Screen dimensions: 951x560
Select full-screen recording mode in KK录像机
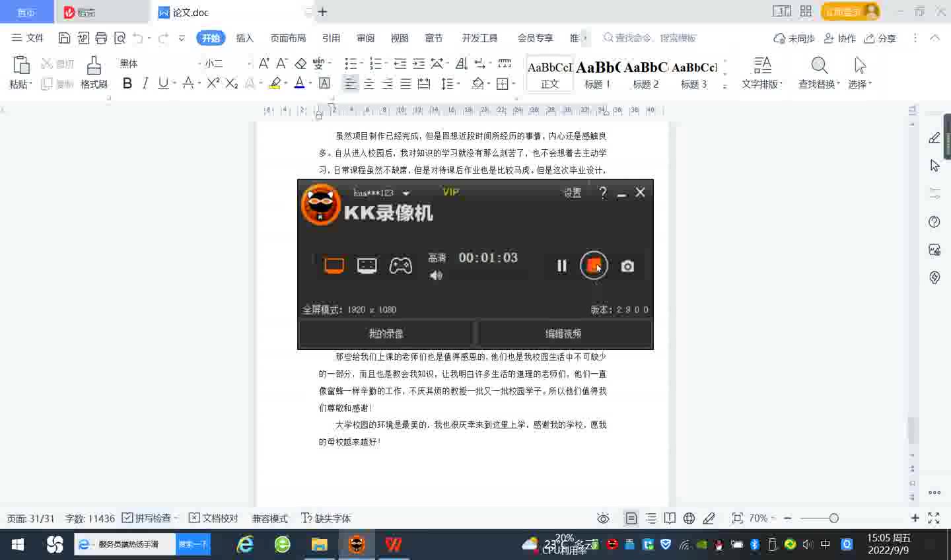(334, 265)
